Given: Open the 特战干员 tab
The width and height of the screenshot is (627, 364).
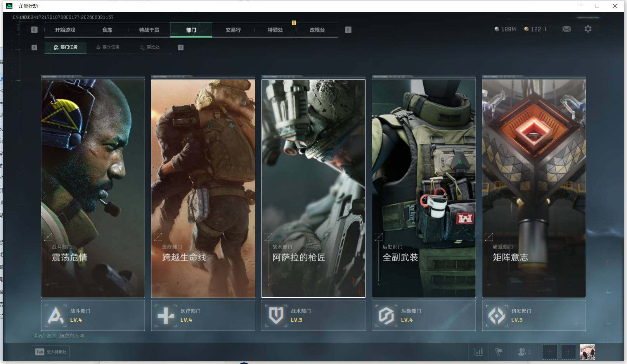Looking at the screenshot, I should point(149,30).
